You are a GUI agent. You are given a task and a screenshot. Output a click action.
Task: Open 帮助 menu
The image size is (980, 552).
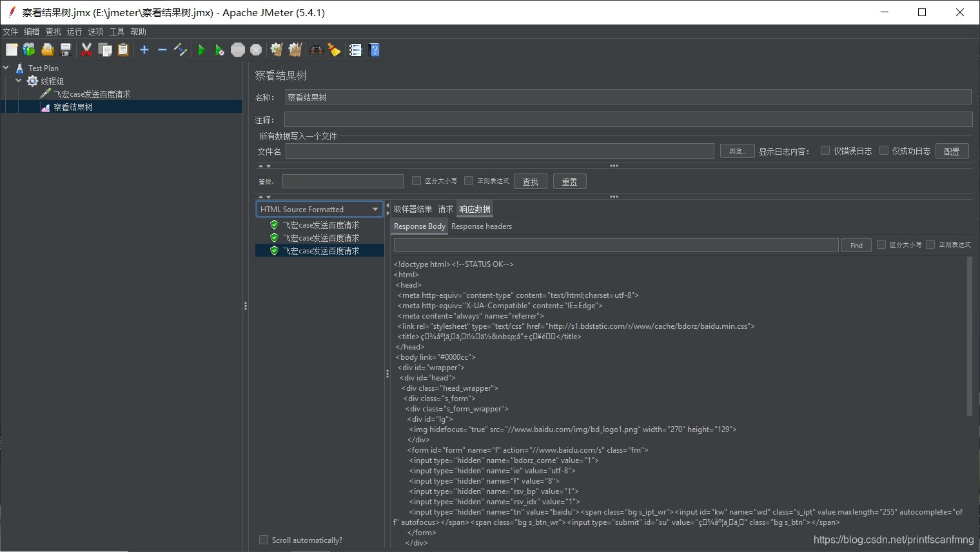pyautogui.click(x=139, y=32)
